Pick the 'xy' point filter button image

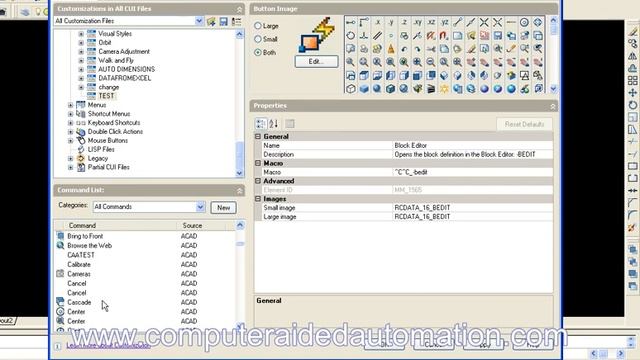click(417, 22)
